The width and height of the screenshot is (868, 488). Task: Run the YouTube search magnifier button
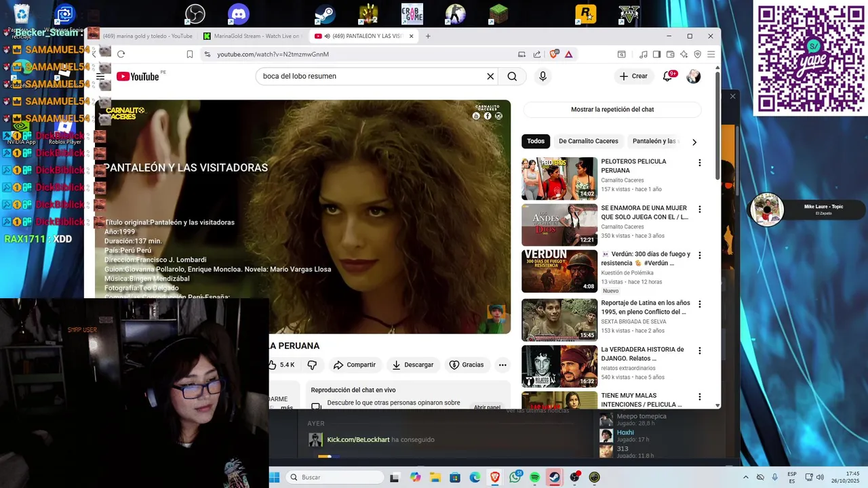tap(512, 77)
